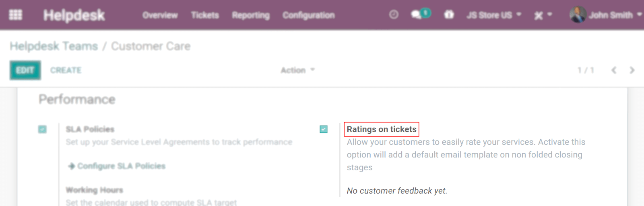
Task: Open the Configuration menu
Action: 309,15
